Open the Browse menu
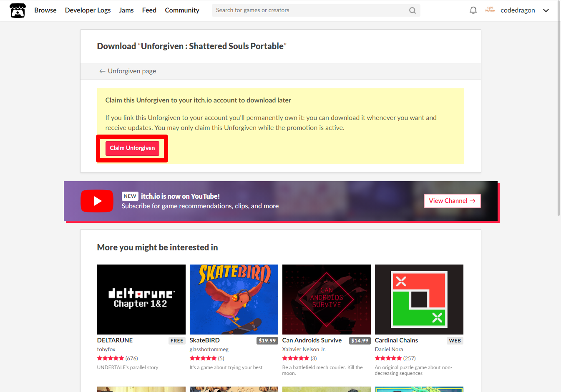561x392 pixels. tap(45, 10)
